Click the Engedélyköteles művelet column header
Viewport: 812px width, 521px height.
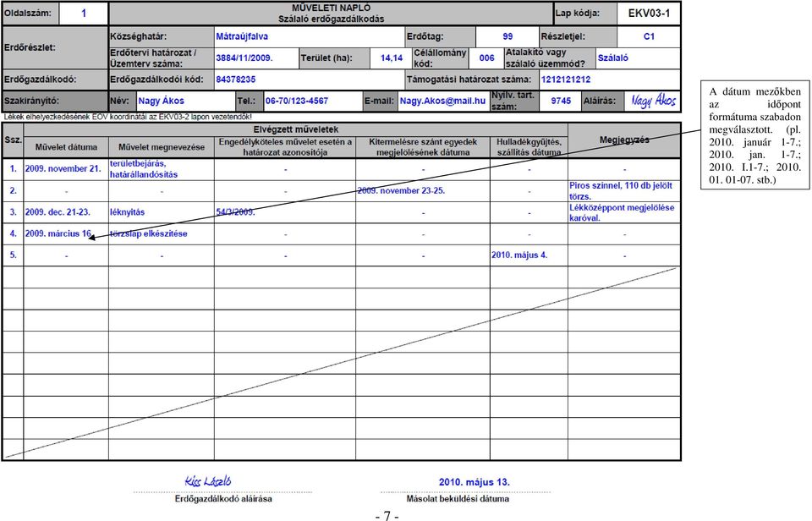click(x=285, y=147)
